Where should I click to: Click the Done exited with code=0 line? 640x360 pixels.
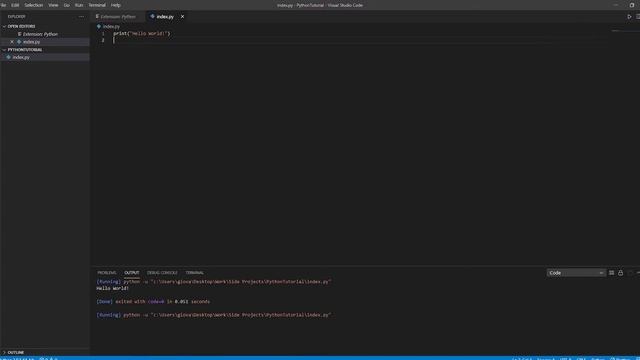pos(153,302)
